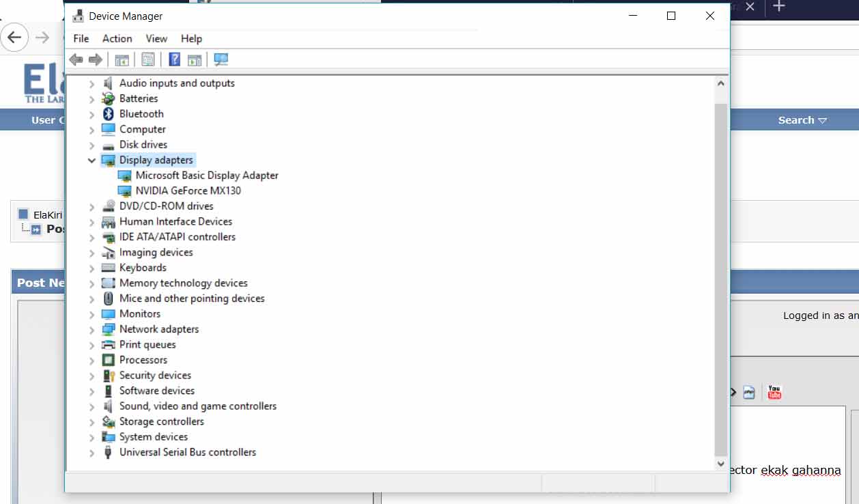Open the File menu

[x=81, y=39]
